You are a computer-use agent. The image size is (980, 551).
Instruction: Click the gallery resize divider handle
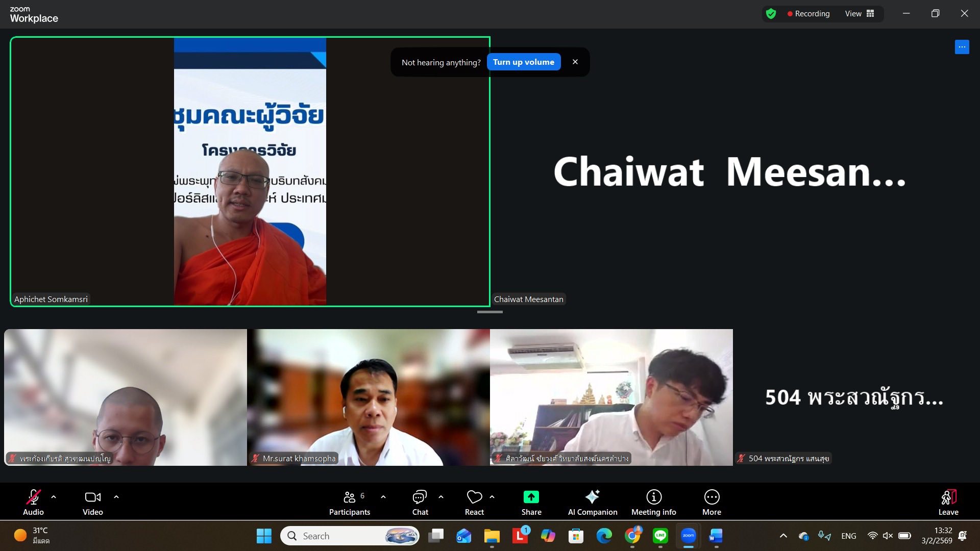(x=489, y=312)
